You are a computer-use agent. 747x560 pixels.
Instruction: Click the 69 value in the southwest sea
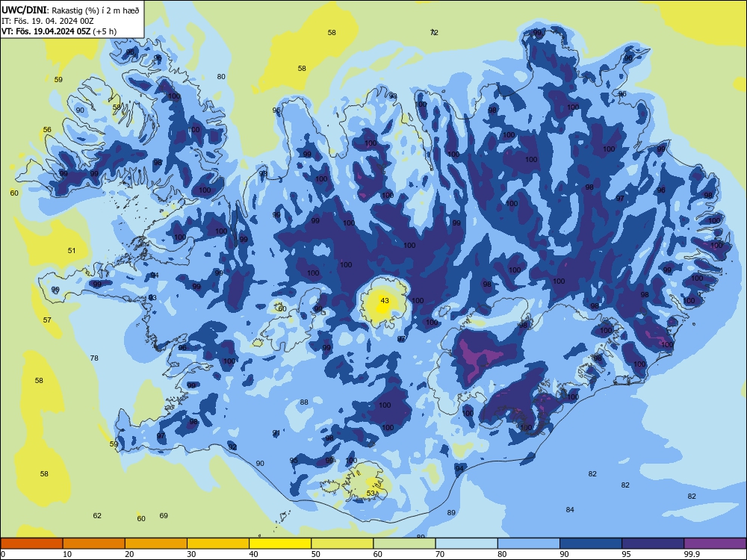pos(164,516)
